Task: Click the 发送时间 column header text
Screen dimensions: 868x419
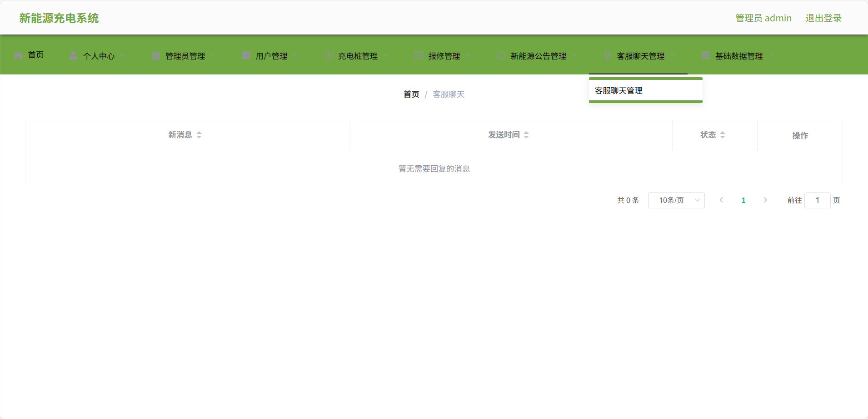Action: tap(504, 134)
